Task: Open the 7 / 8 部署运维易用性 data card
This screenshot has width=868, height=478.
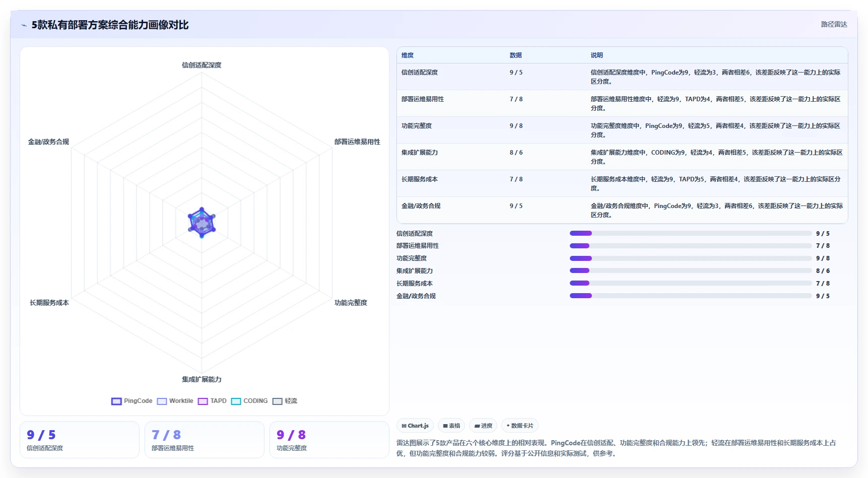Action: (x=205, y=440)
